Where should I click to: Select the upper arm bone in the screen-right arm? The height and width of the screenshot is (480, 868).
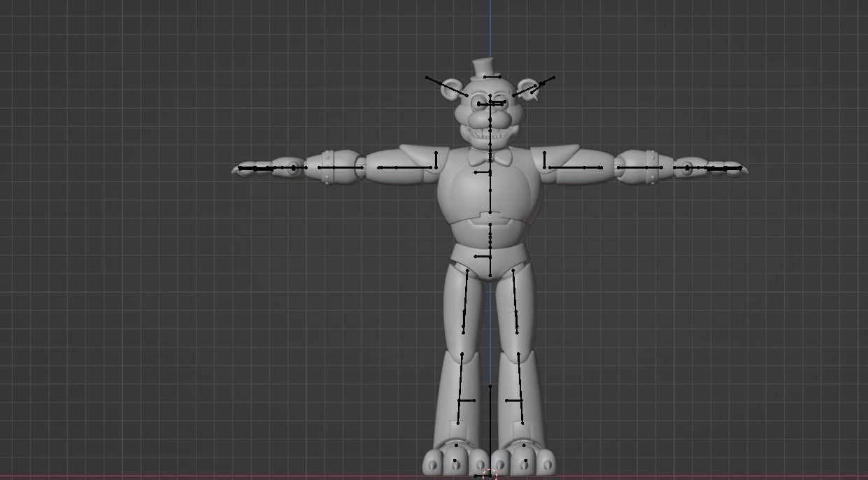click(575, 167)
